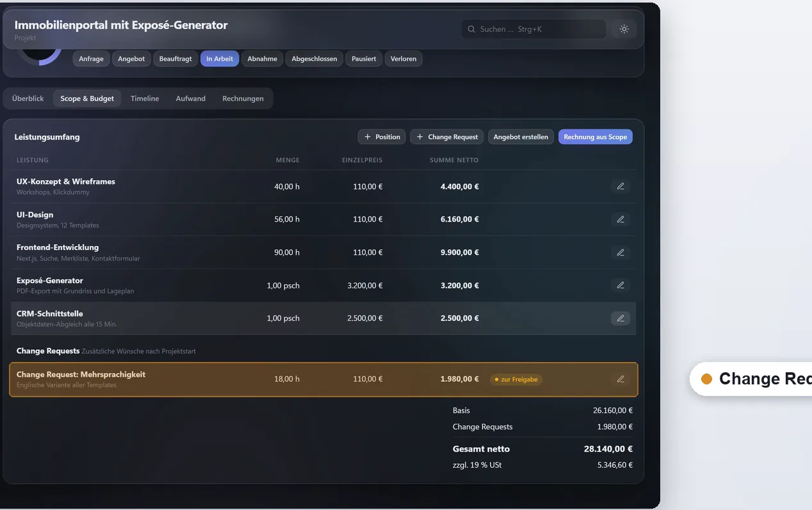Click Rechnung aus Scope button
The width and height of the screenshot is (812, 510).
coord(596,136)
